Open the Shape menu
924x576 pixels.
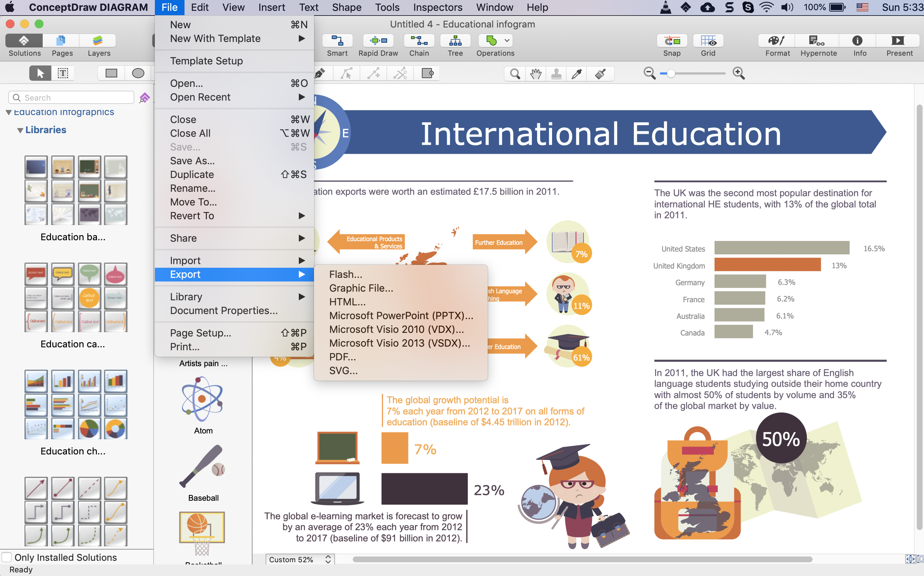(x=347, y=7)
